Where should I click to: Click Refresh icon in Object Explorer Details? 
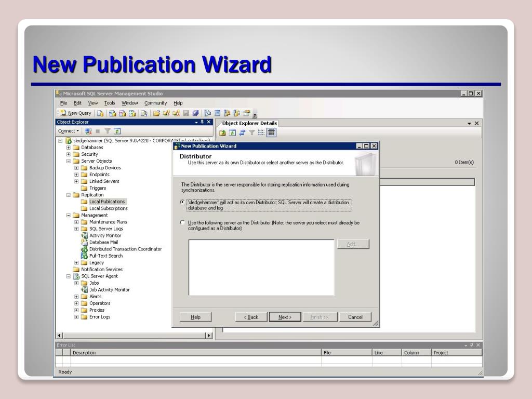tap(232, 132)
